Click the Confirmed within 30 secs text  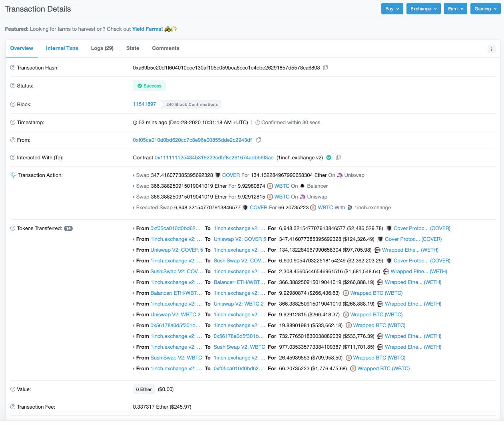[x=291, y=123]
